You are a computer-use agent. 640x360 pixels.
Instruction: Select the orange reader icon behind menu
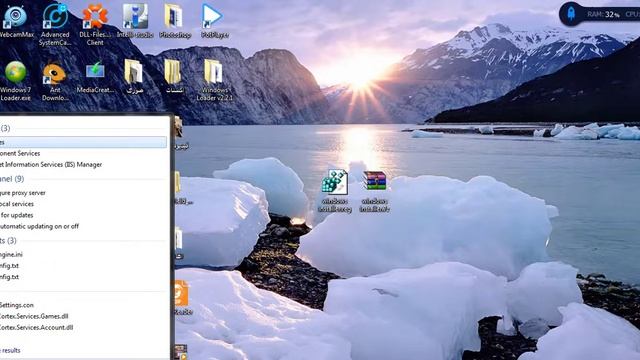click(x=182, y=297)
